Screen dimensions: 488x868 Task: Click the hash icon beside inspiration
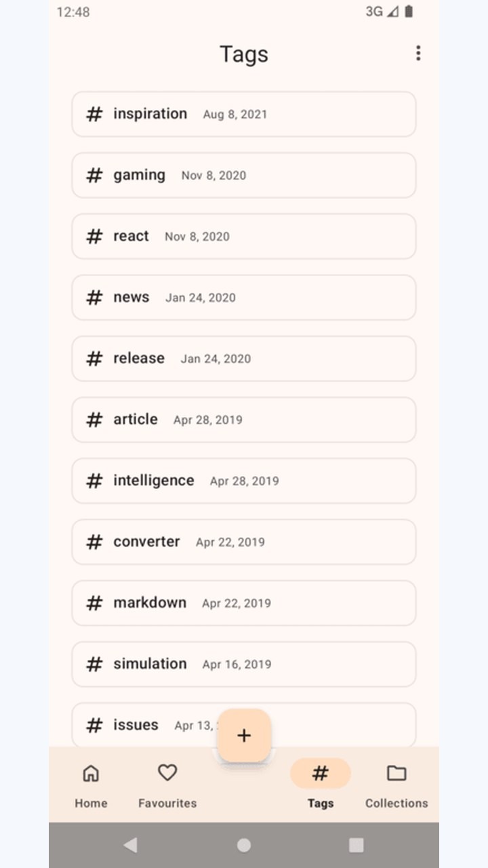point(95,114)
